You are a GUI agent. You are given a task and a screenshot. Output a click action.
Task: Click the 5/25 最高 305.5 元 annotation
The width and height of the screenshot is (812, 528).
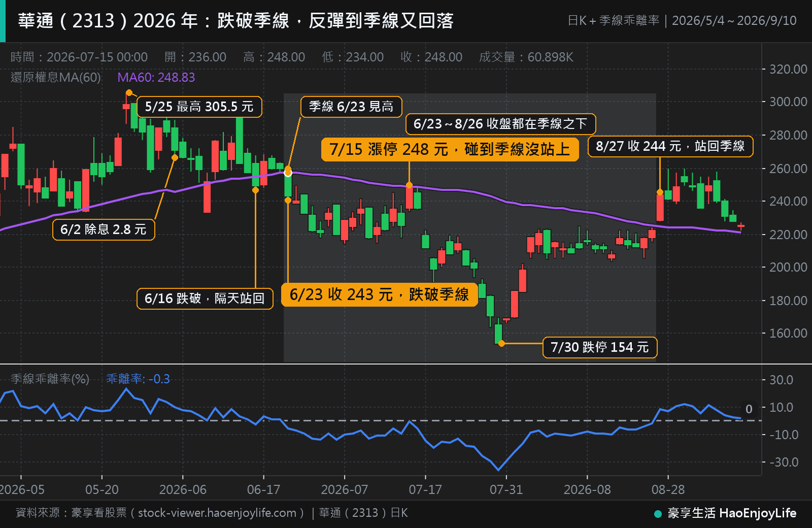point(199,107)
